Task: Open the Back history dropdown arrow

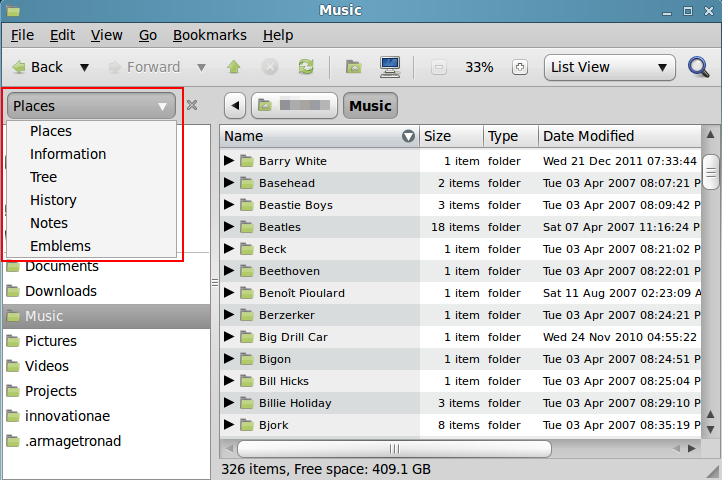Action: (x=84, y=67)
